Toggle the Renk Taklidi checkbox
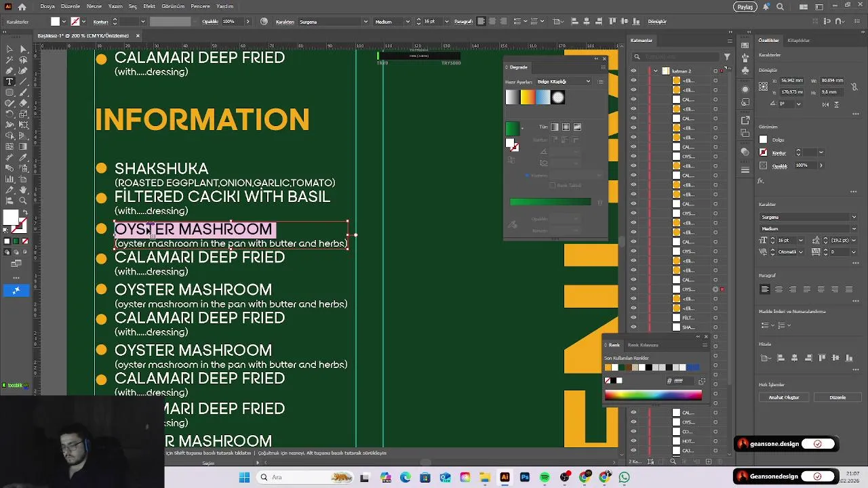Image resolution: width=868 pixels, height=488 pixels. [x=553, y=185]
